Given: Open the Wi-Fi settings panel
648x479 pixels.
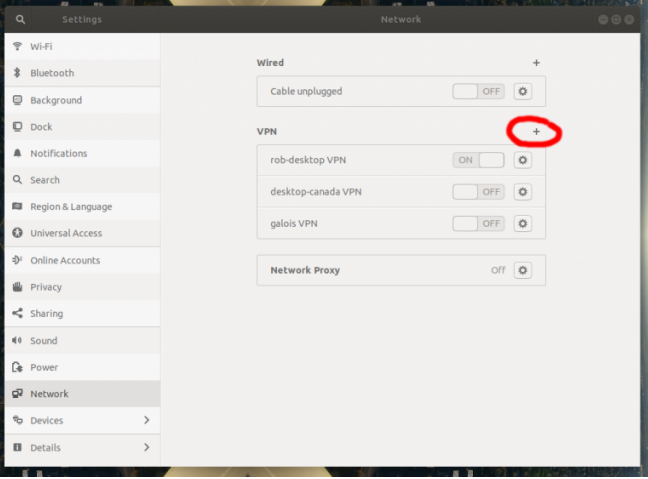Looking at the screenshot, I should (x=41, y=47).
